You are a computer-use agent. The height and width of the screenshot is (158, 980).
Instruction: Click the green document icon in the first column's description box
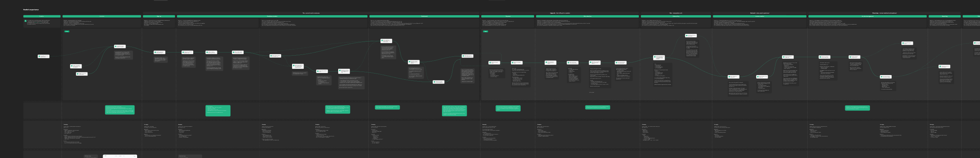point(25,21)
